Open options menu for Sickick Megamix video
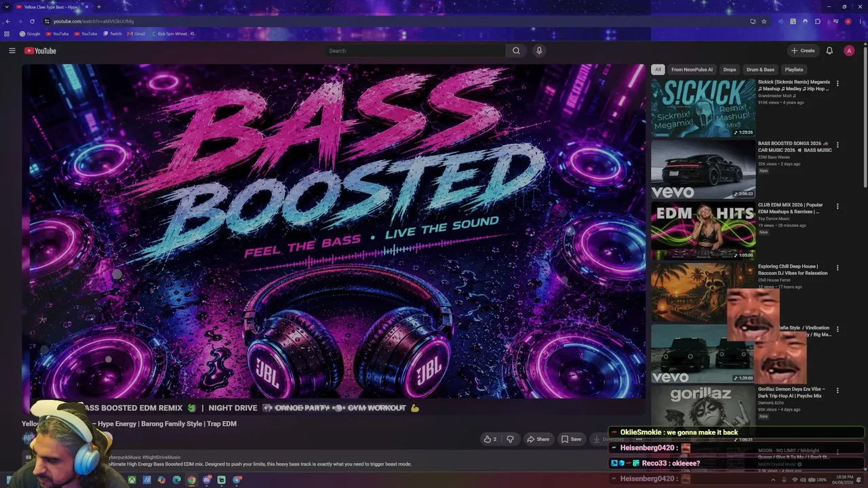The width and height of the screenshot is (868, 488). tap(837, 83)
